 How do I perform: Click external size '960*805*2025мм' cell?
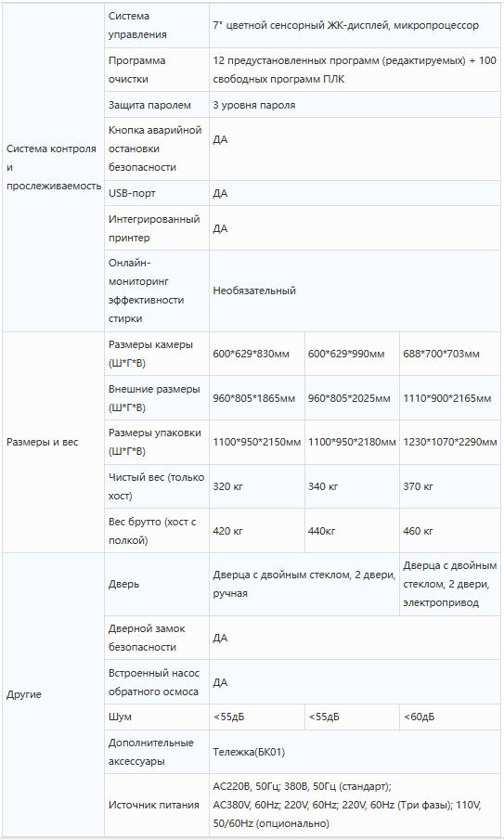click(x=352, y=398)
